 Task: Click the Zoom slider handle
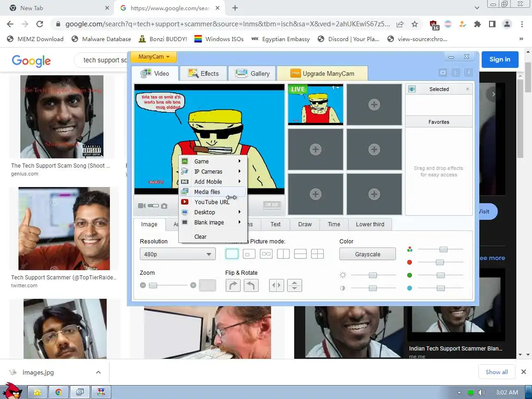point(153,285)
